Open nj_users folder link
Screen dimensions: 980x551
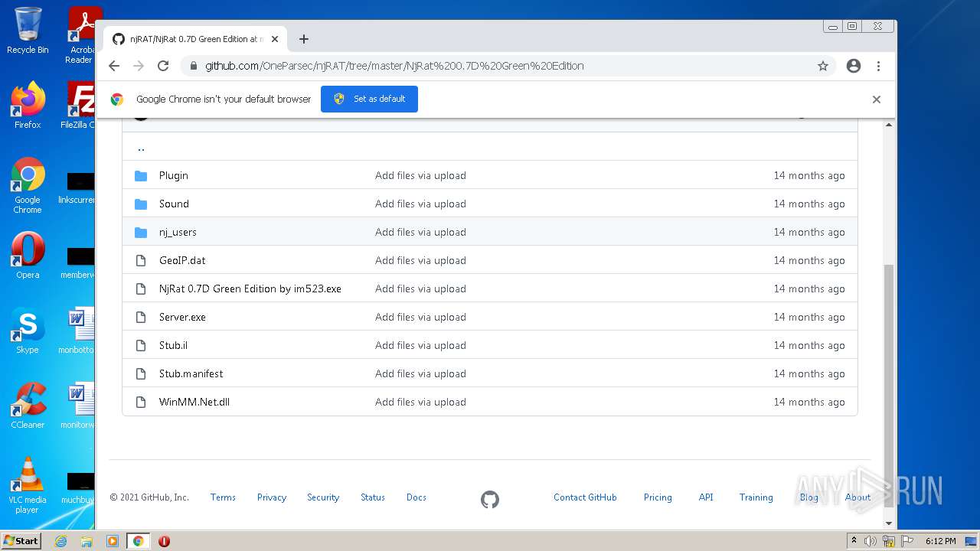coord(178,232)
